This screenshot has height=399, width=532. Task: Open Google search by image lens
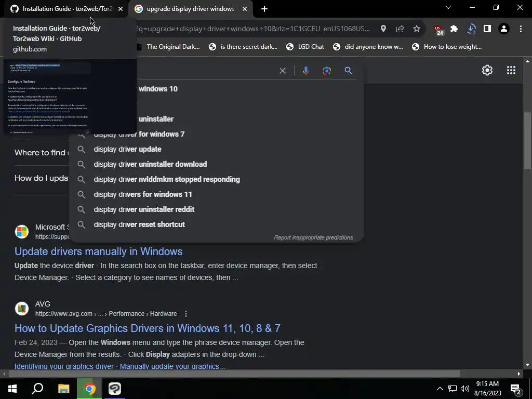pyautogui.click(x=326, y=71)
